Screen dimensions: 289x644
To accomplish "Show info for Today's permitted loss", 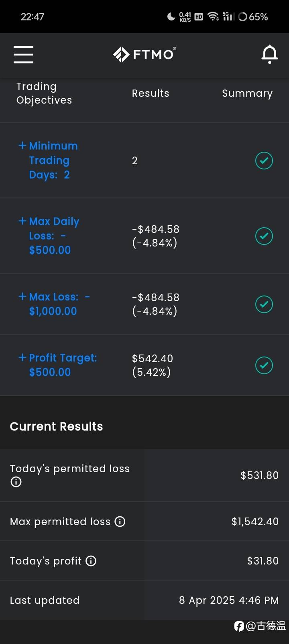I will tap(16, 482).
